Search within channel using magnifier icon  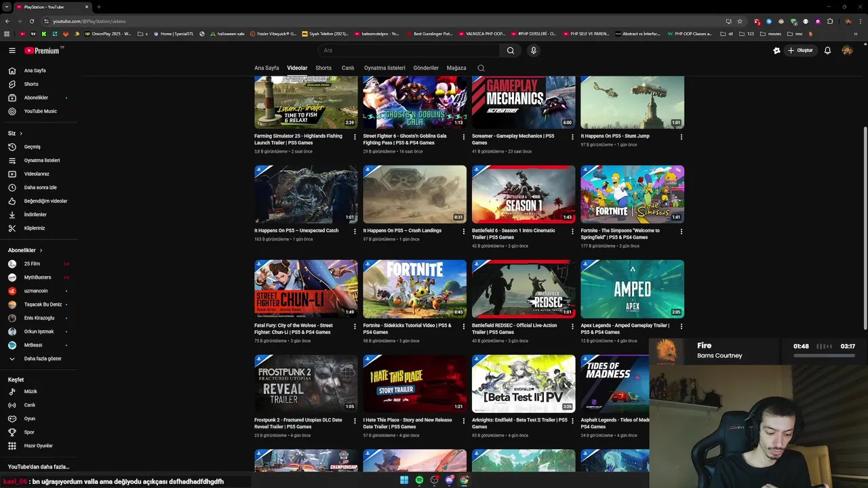tap(481, 68)
